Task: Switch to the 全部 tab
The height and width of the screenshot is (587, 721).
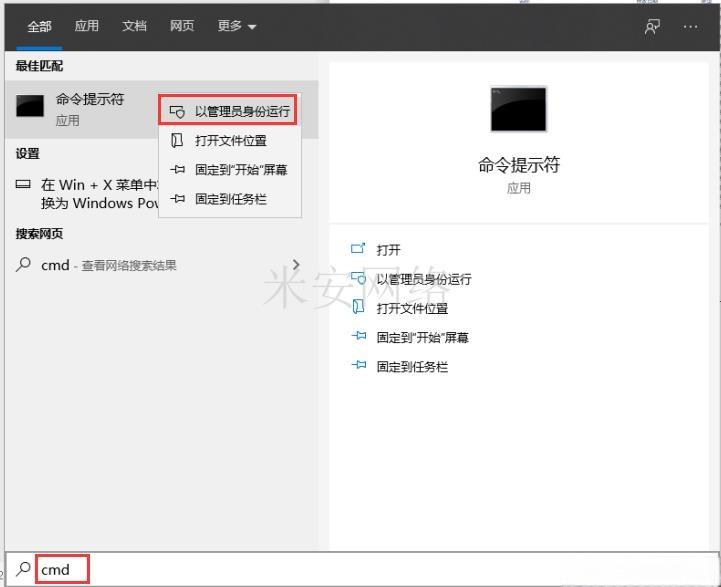Action: (x=39, y=26)
